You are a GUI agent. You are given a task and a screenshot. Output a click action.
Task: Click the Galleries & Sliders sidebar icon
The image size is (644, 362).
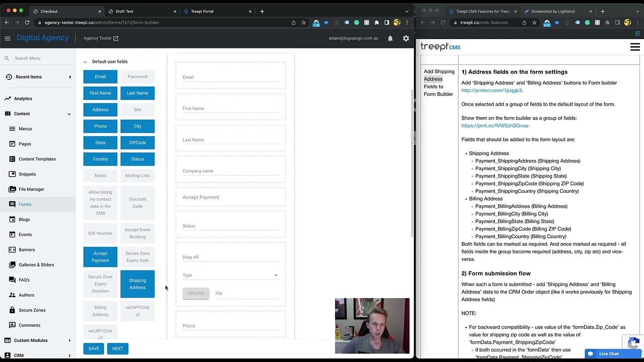point(12,264)
